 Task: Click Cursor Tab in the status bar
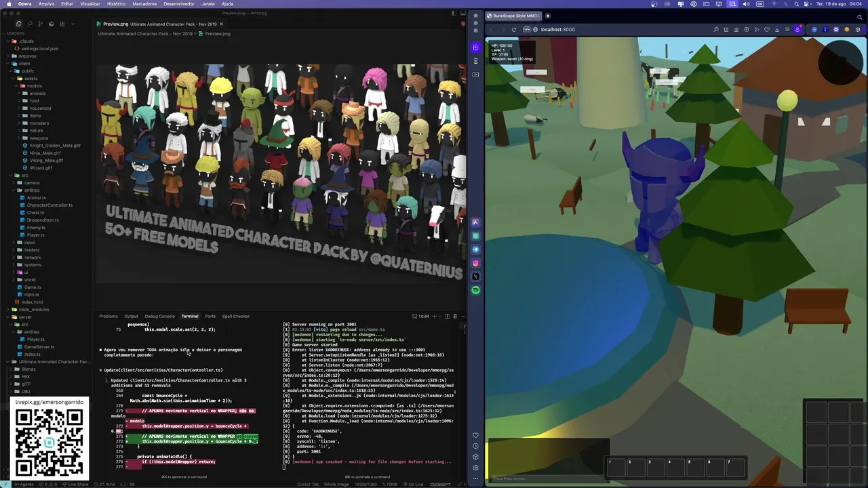pyautogui.click(x=307, y=484)
